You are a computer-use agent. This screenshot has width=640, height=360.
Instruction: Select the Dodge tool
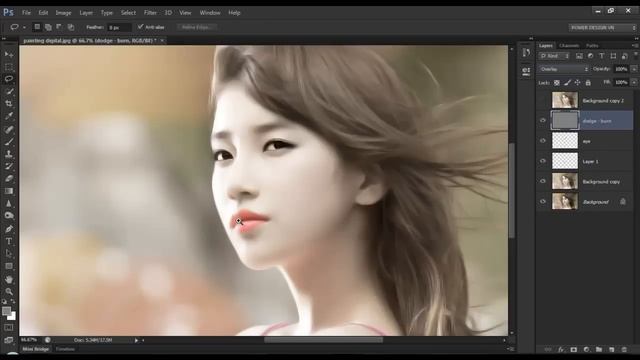click(x=9, y=216)
